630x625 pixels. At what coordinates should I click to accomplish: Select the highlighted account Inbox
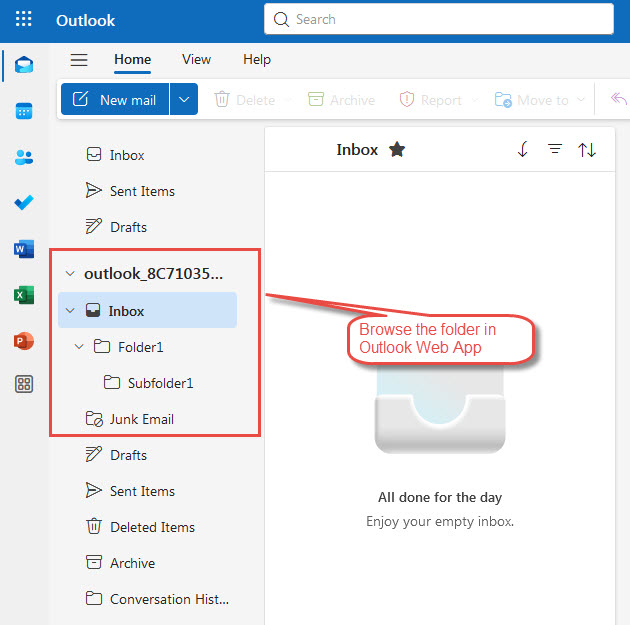pos(147,310)
